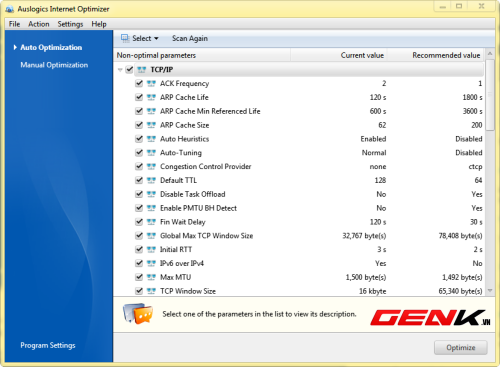Click the scrollbar down arrow
The image size is (500, 367).
pyautogui.click(x=490, y=291)
